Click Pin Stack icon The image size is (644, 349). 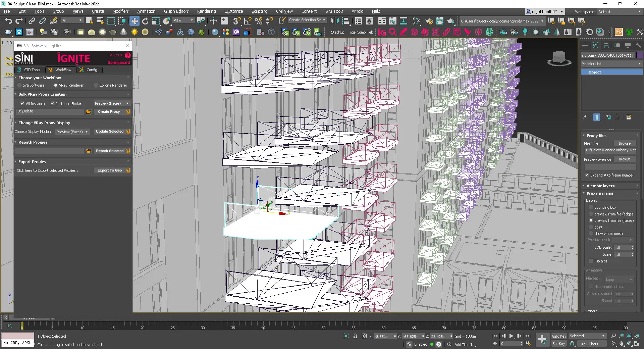(x=585, y=117)
